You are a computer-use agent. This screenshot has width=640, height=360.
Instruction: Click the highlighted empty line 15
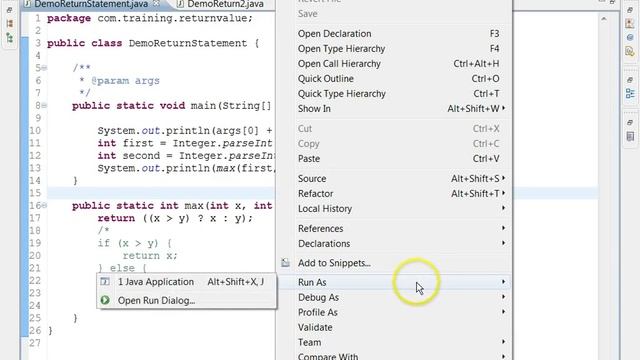click(161, 193)
